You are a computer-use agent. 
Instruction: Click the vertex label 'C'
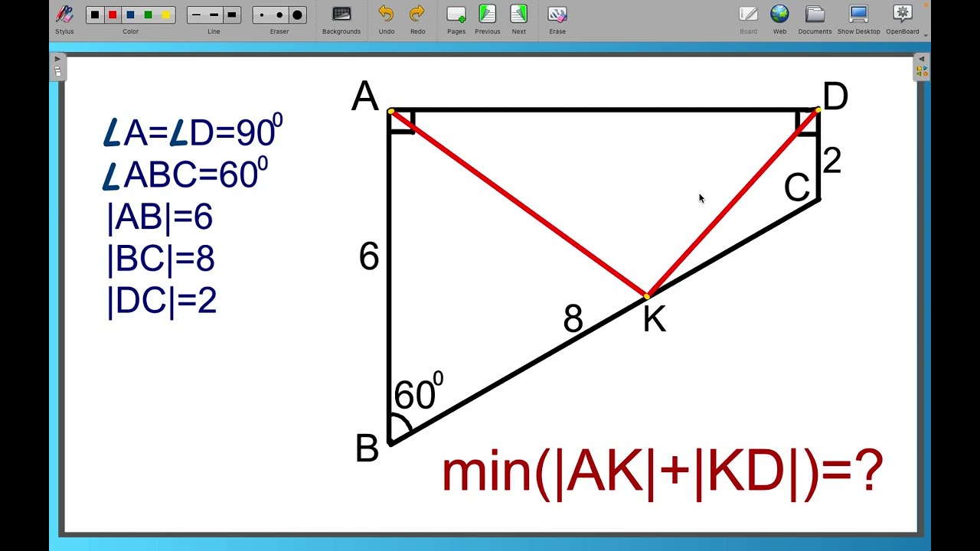pos(797,187)
